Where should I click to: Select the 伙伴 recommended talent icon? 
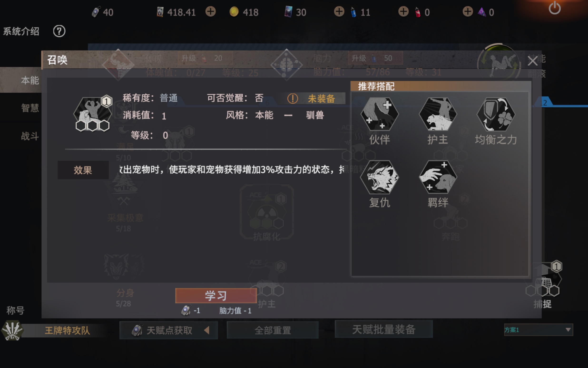(380, 114)
